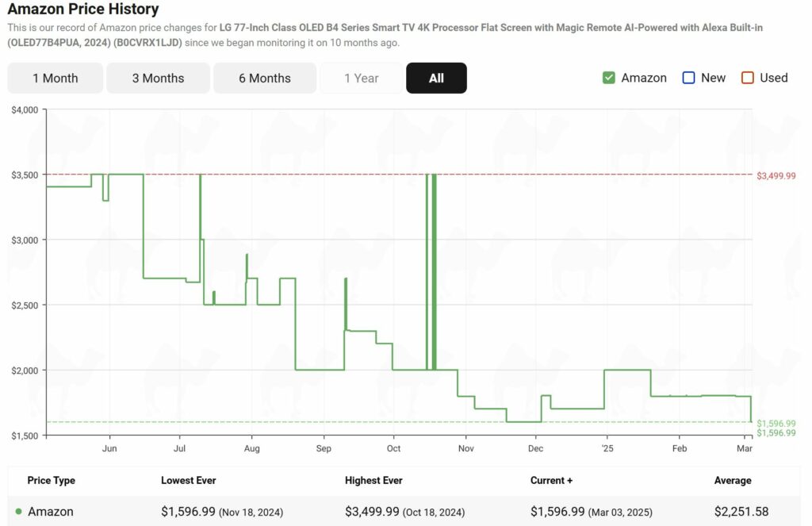Click the Nov label on the x-axis
This screenshot has height=526, width=812.
[x=465, y=448]
